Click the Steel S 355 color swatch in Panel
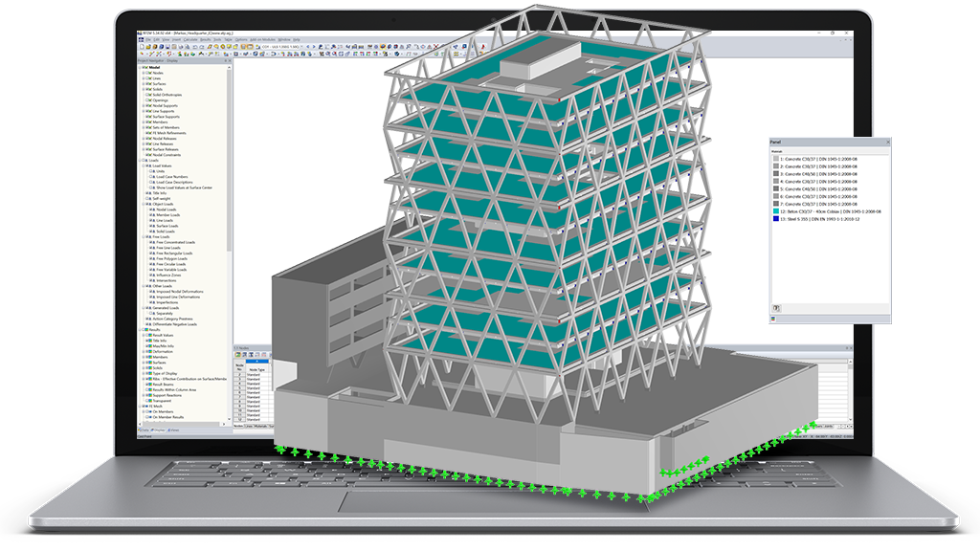 click(x=775, y=219)
